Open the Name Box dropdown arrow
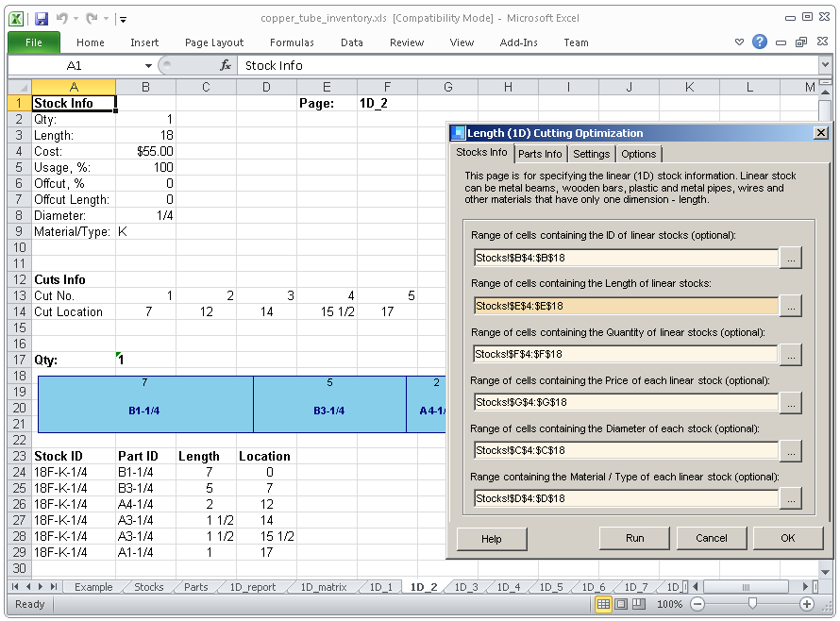The height and width of the screenshot is (621, 840). pos(147,65)
